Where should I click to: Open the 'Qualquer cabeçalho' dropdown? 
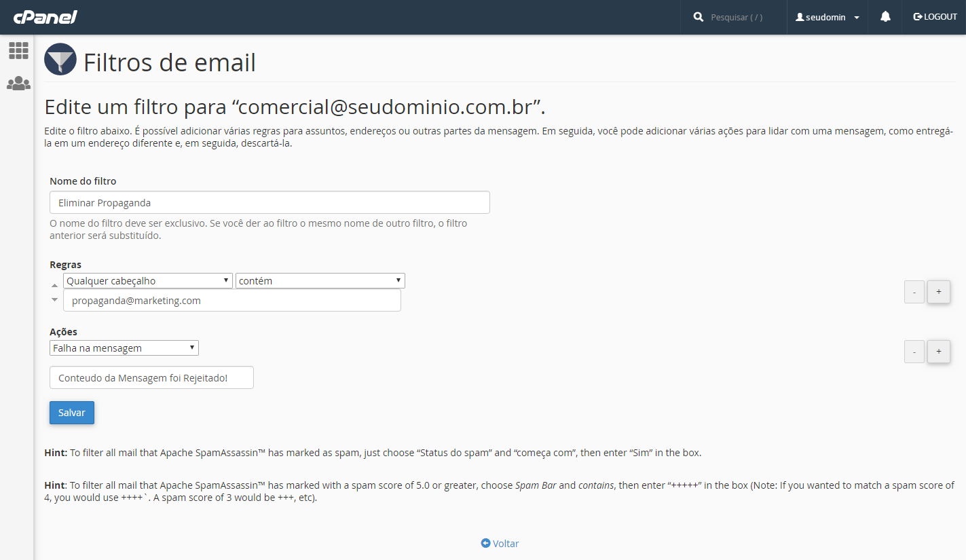click(x=148, y=281)
